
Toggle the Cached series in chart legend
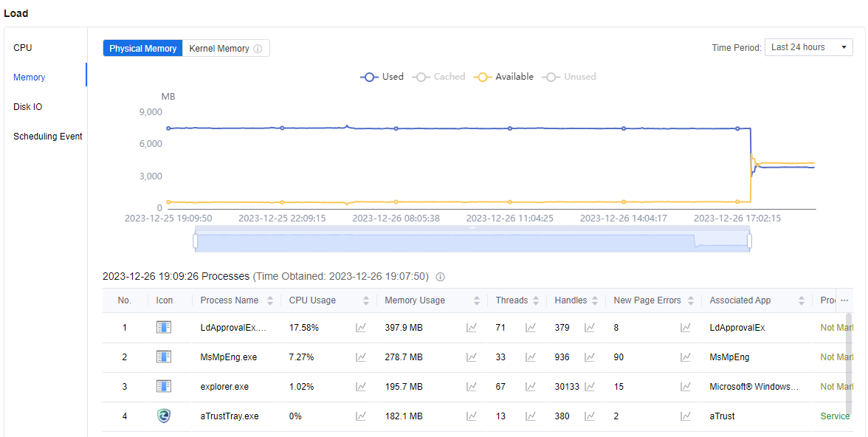[439, 77]
